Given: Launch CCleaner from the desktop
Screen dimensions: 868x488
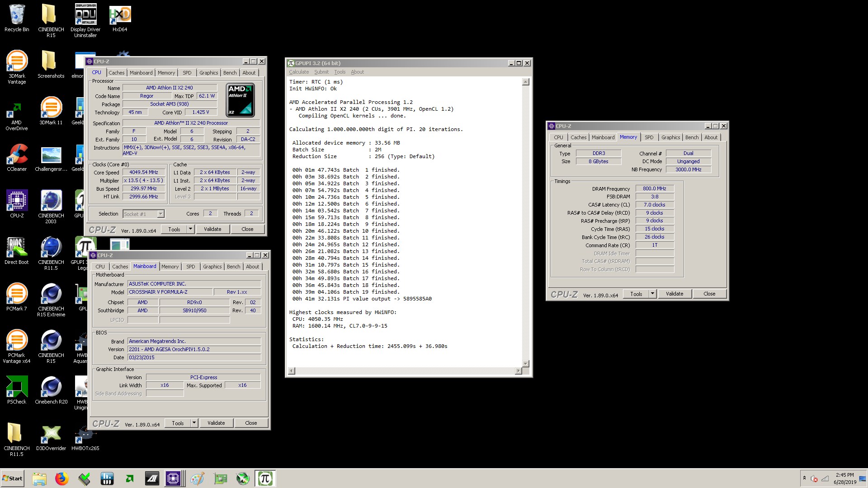Looking at the screenshot, I should tap(17, 158).
